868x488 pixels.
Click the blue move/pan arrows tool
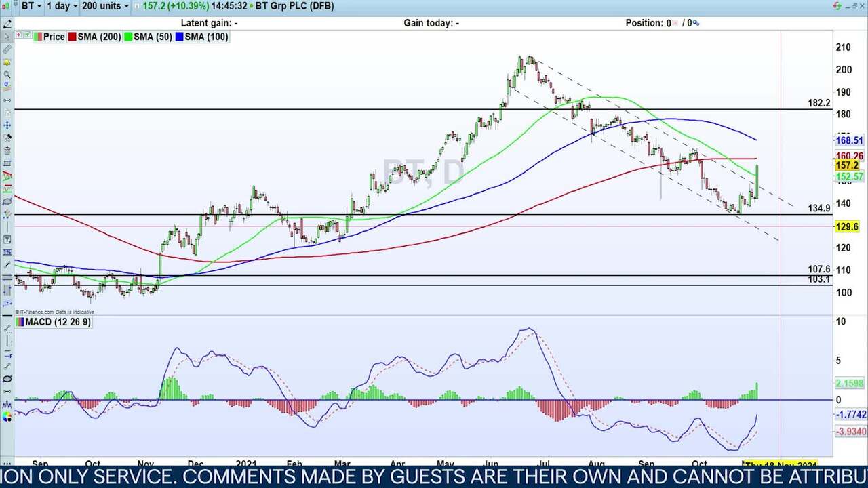tap(7, 125)
